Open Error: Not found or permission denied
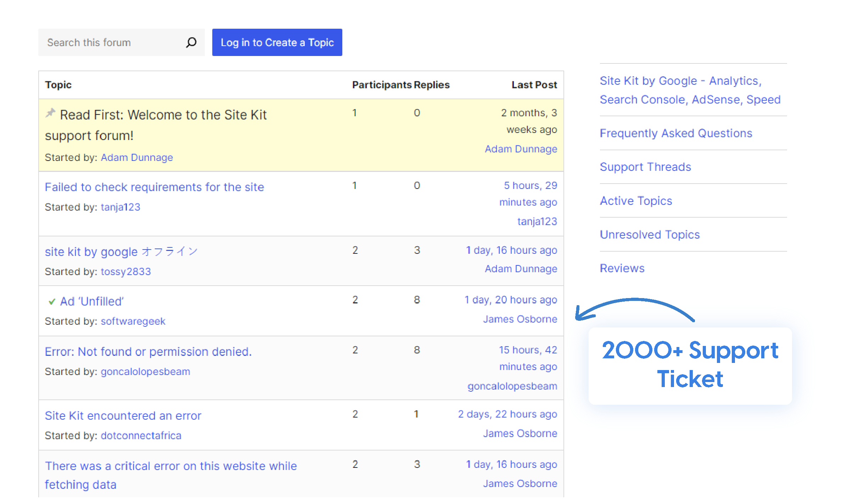This screenshot has height=504, width=842. click(x=148, y=352)
